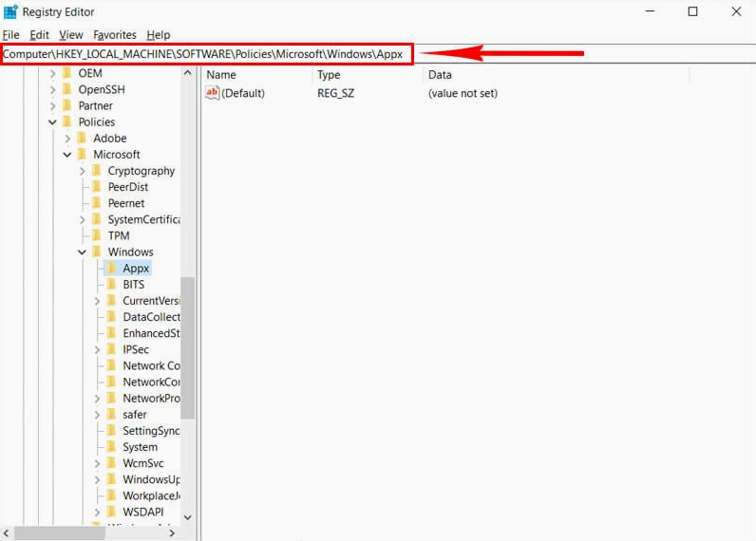The width and height of the screenshot is (756, 541).
Task: Expand the safer key
Action: (x=97, y=415)
